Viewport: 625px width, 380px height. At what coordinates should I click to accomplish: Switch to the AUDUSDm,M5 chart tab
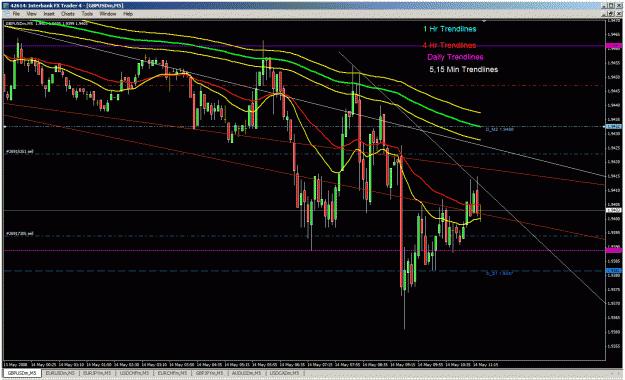point(247,373)
